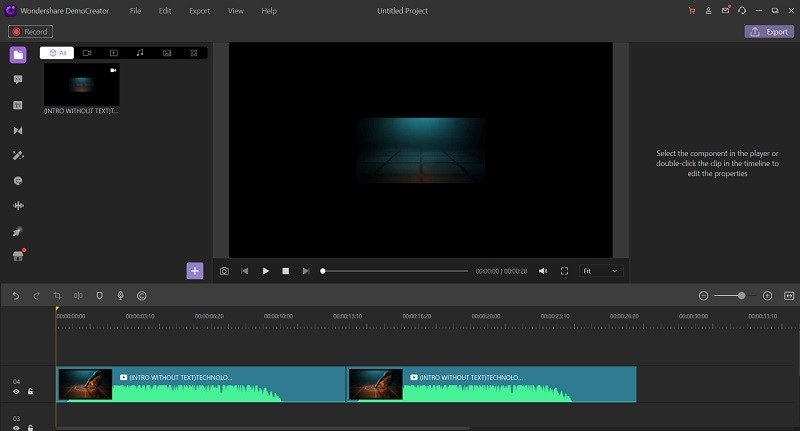Toggle visibility of track 04

16,392
